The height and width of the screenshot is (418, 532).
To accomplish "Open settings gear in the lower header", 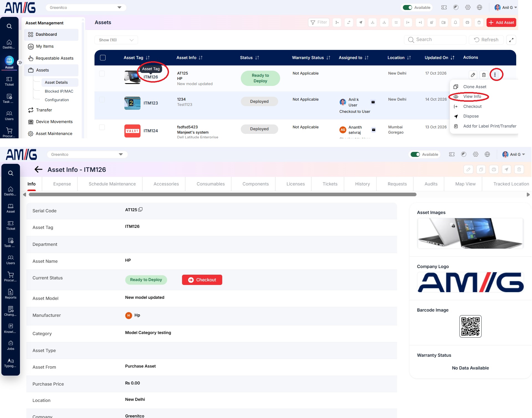I will point(476,154).
